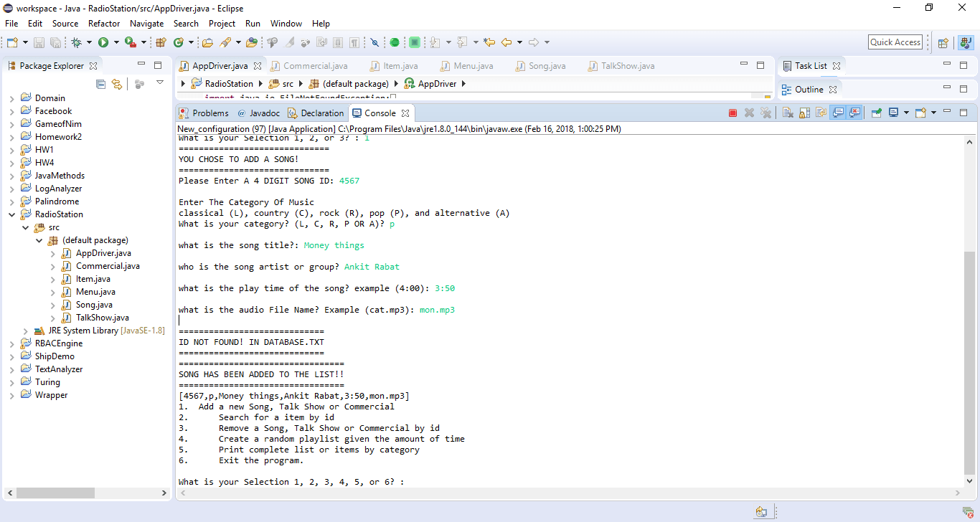Open the Outline view tab
This screenshot has height=522, width=980.
(x=809, y=90)
